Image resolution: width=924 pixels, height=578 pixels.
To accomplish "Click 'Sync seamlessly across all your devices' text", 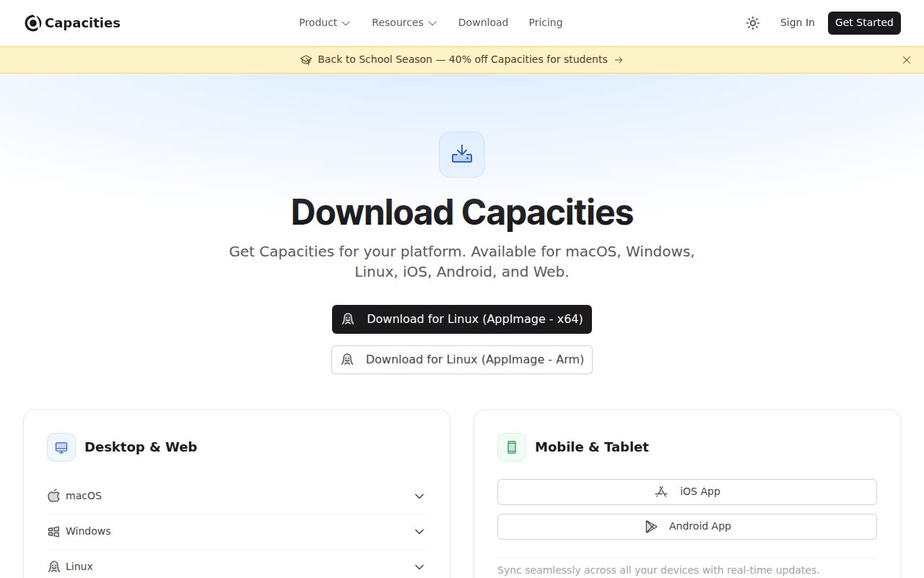I will [658, 570].
